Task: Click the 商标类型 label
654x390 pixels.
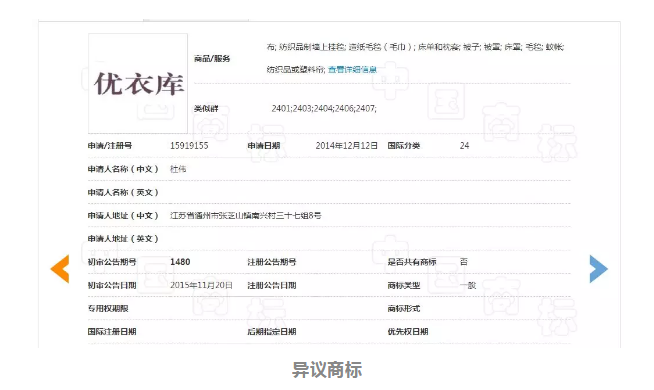Action: tap(403, 285)
